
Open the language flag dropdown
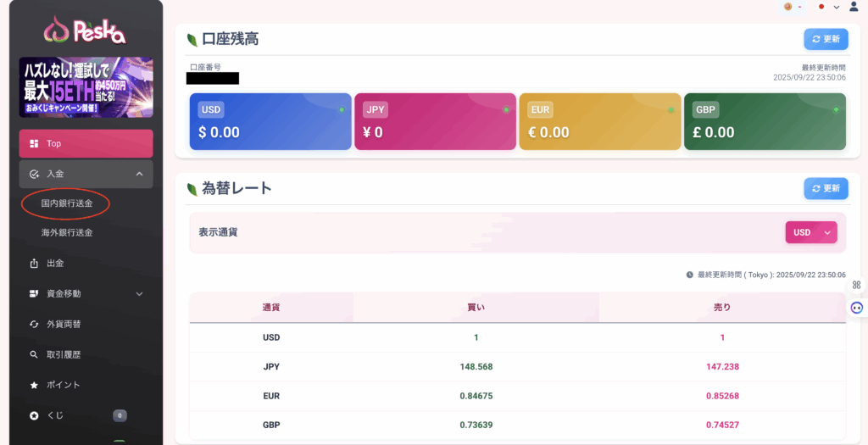[827, 7]
